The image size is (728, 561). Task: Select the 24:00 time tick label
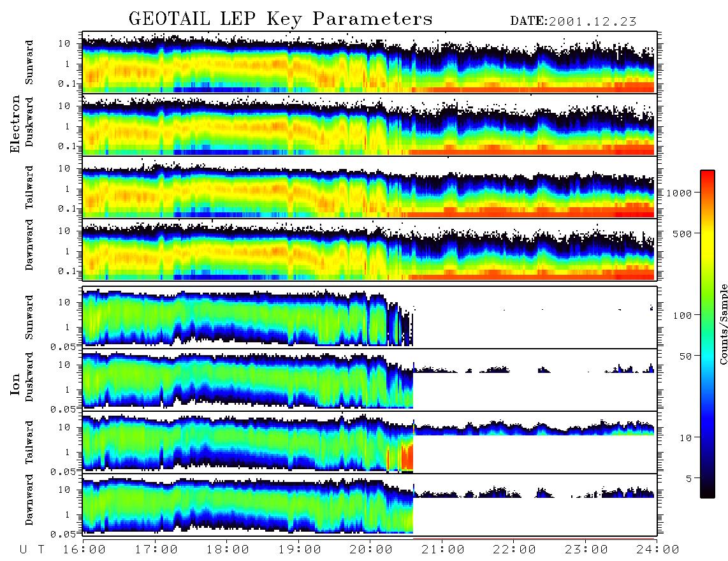pyautogui.click(x=657, y=550)
